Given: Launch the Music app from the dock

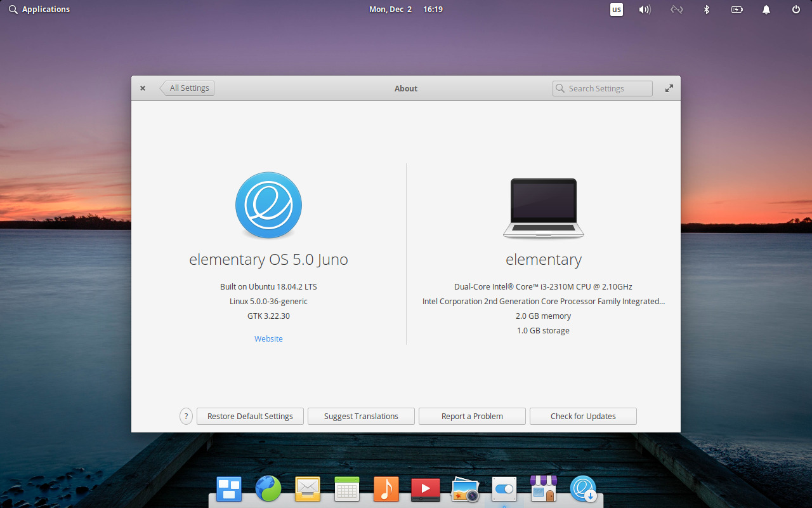Looking at the screenshot, I should coord(386,489).
